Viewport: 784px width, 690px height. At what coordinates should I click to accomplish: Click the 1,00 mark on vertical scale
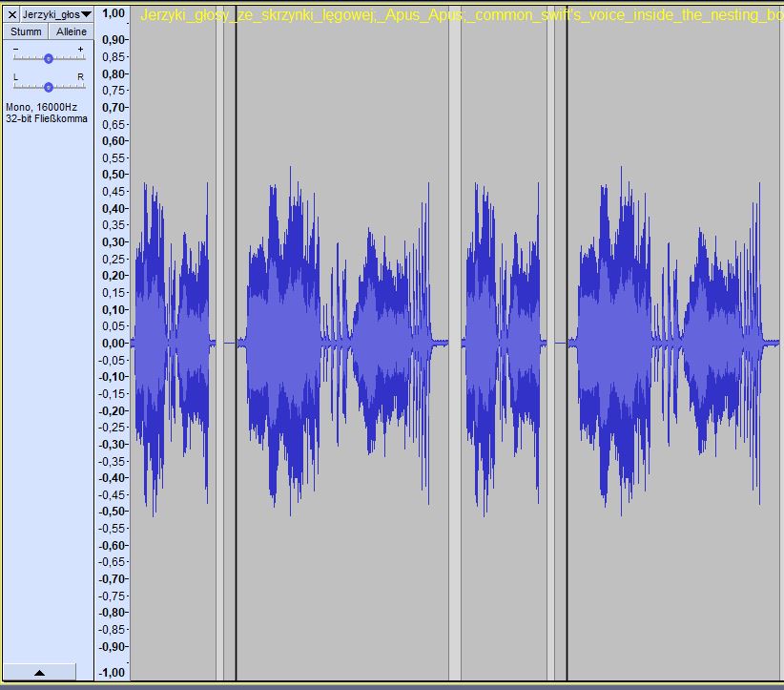[x=113, y=13]
